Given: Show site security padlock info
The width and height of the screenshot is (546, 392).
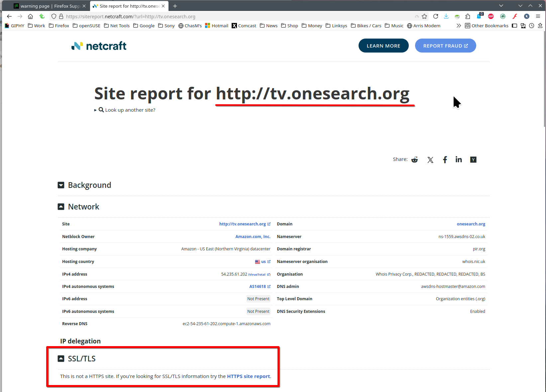Looking at the screenshot, I should (61, 16).
